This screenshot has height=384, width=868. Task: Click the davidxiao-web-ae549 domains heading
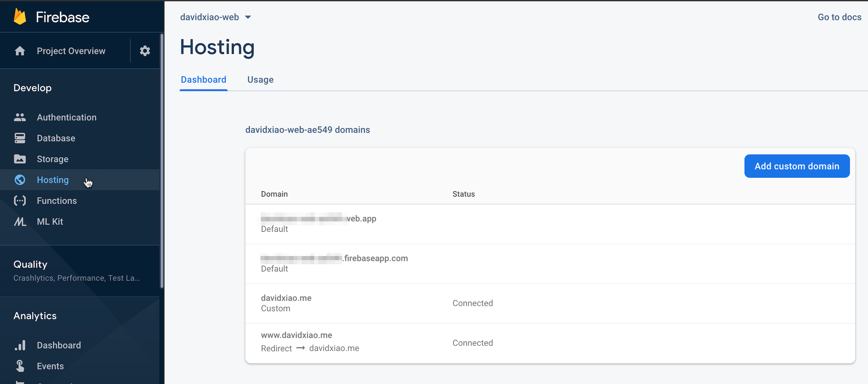308,130
